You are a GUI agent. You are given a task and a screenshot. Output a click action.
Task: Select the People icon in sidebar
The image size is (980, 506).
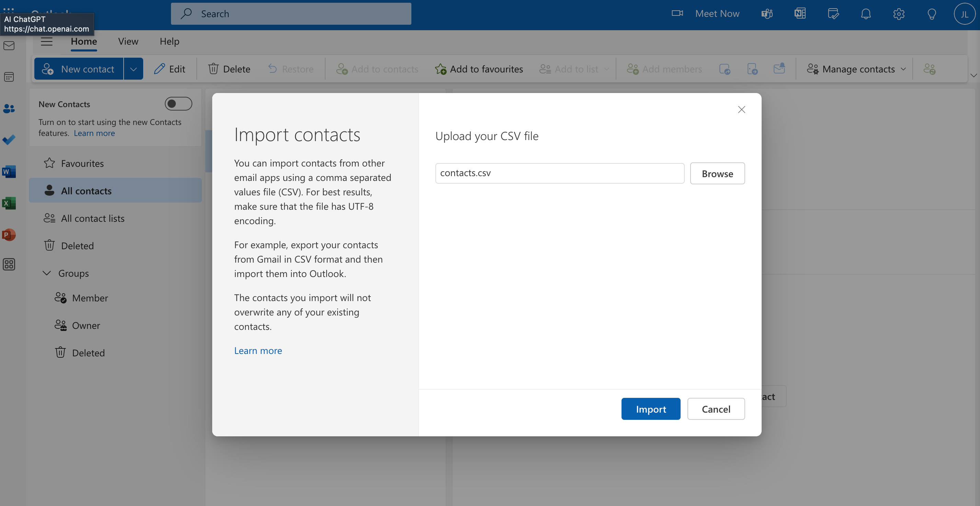9,109
